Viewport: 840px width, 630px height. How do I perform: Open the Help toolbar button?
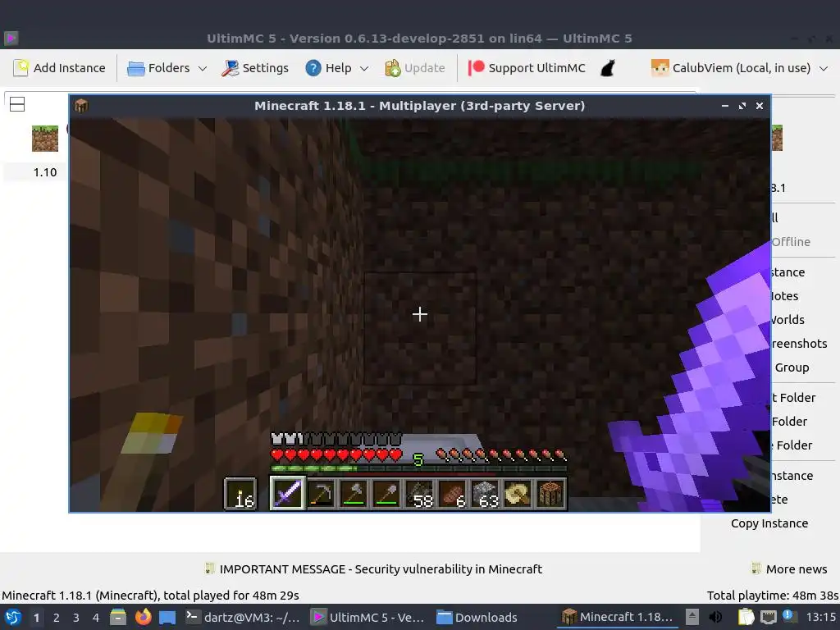[x=328, y=68]
